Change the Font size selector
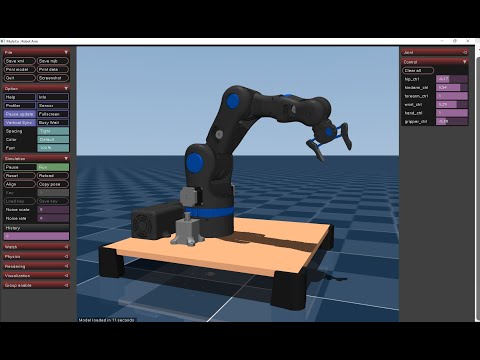 53,148
